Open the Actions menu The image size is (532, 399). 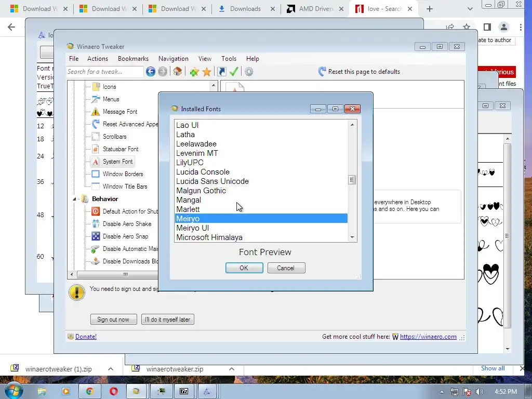[x=98, y=59]
